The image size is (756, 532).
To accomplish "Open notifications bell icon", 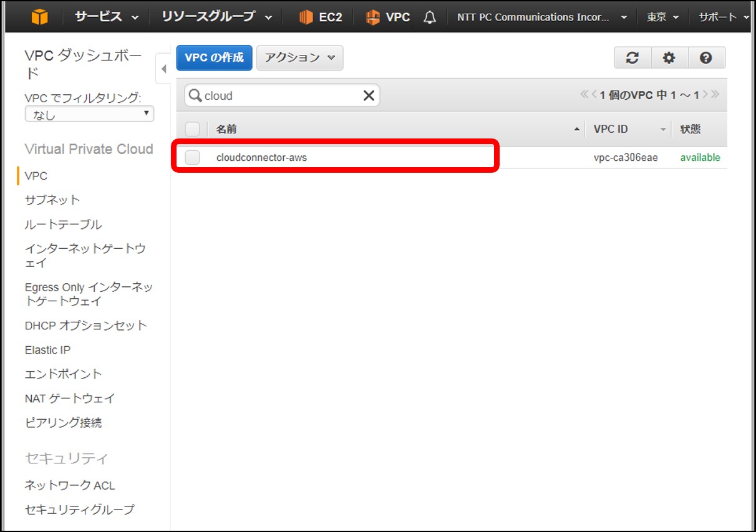I will [x=430, y=17].
